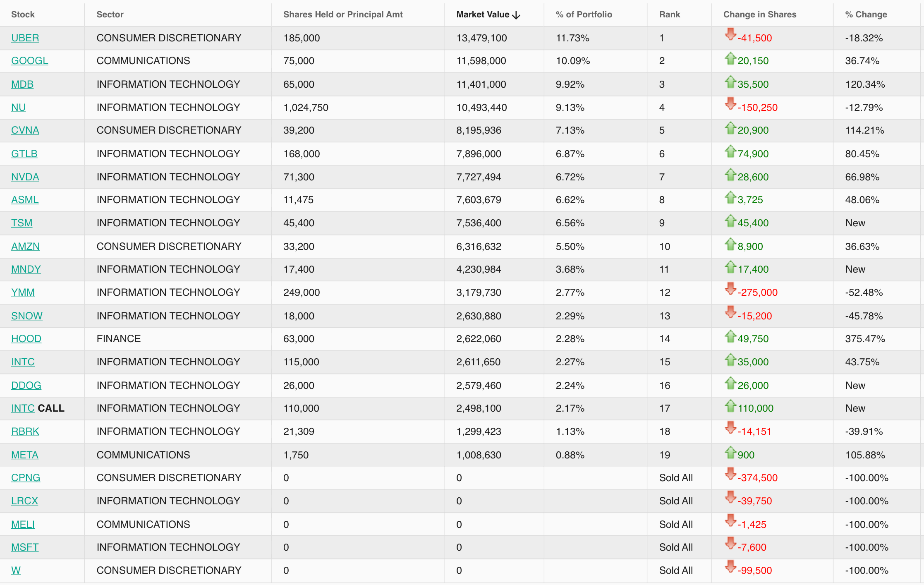Open the GOOGL stock link
The image size is (924, 585).
pyautogui.click(x=29, y=61)
